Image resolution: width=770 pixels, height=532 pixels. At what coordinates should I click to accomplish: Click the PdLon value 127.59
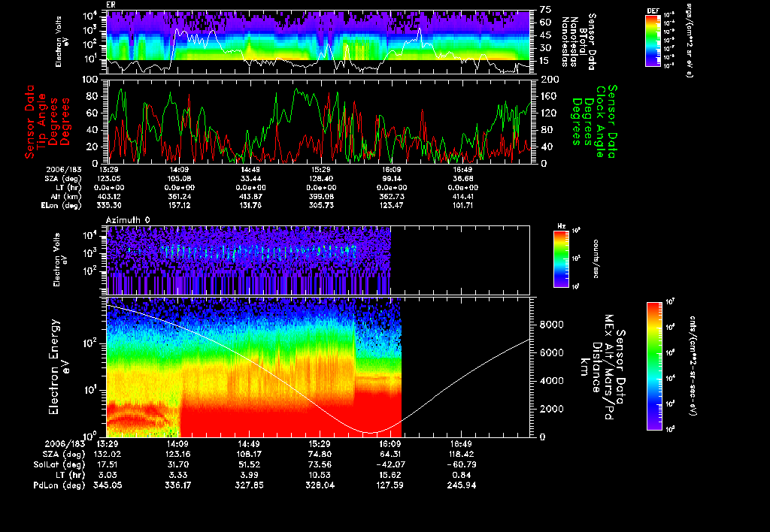pyautogui.click(x=390, y=485)
